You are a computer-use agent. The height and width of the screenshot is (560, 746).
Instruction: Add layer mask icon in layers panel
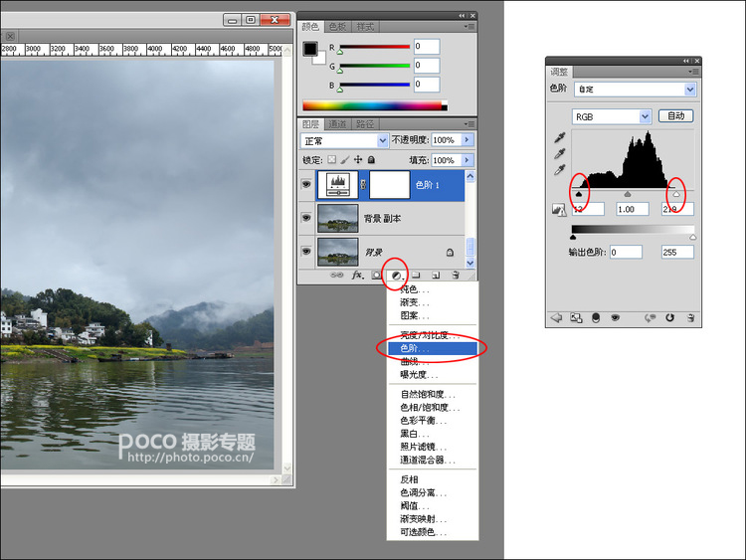coord(376,275)
